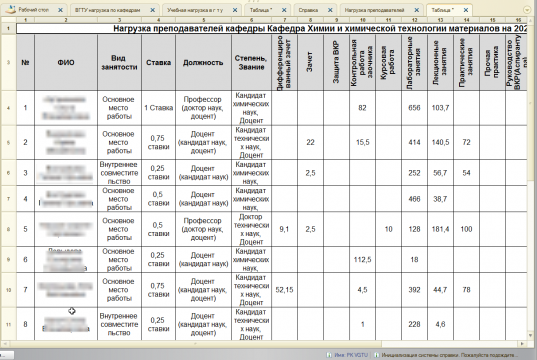537x360 pixels.
Task: Click the 656 лабораторные занятия cell
Action: point(414,108)
